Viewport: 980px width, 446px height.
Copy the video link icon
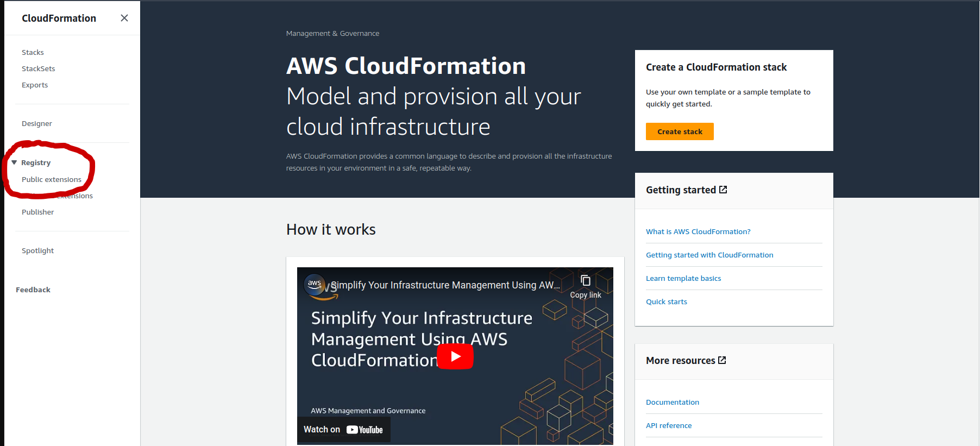pyautogui.click(x=585, y=280)
